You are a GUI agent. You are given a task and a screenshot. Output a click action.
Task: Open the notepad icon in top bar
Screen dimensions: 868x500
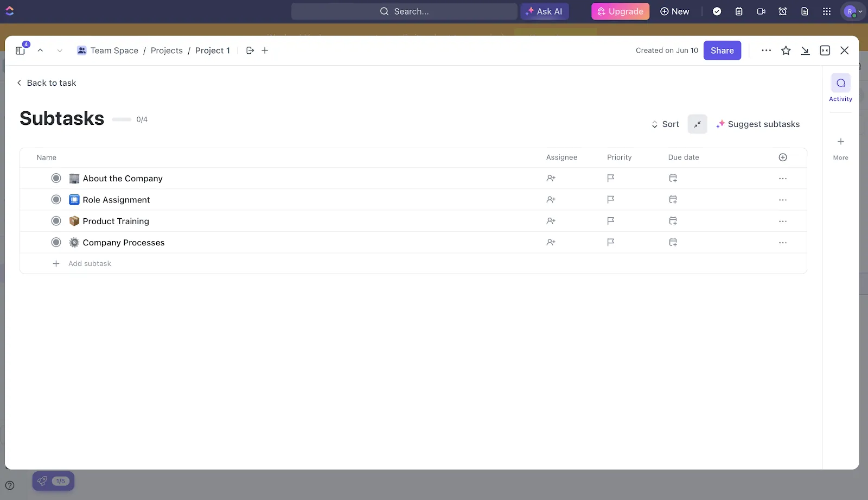pyautogui.click(x=739, y=11)
